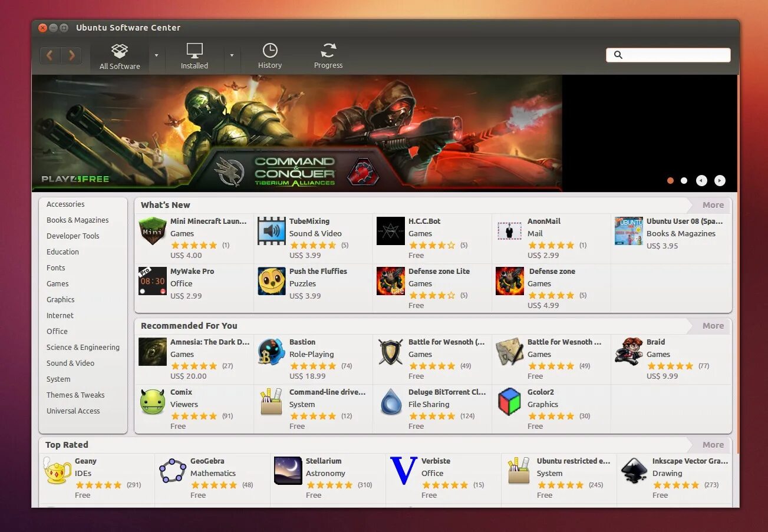Click More in Recommended For You section

point(713,326)
